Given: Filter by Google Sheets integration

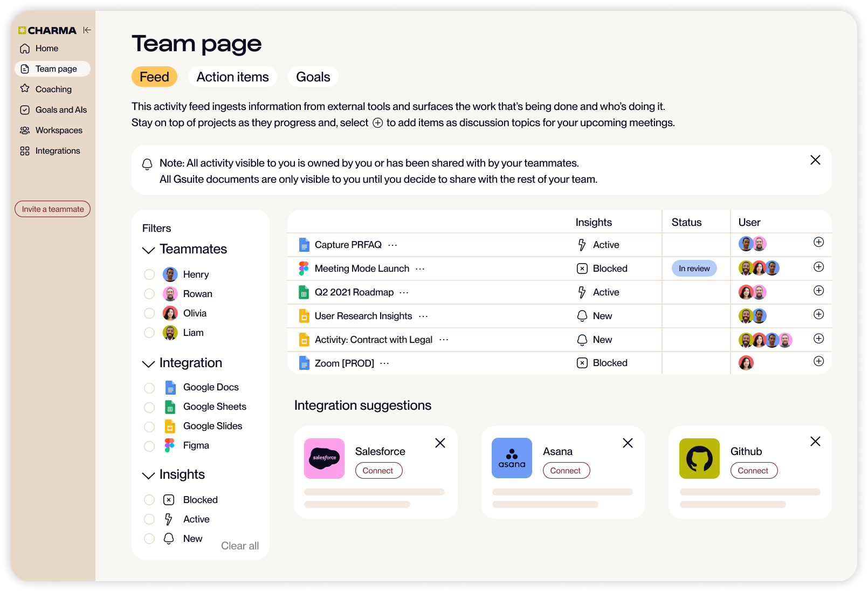Looking at the screenshot, I should pyautogui.click(x=149, y=407).
